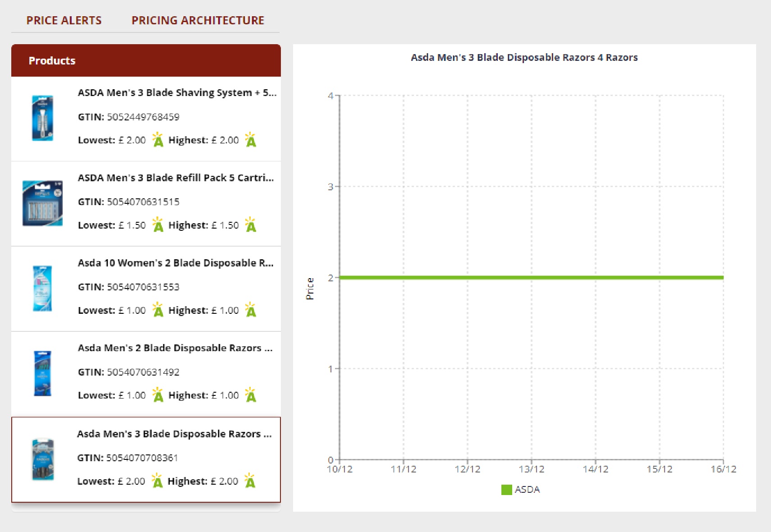Click the green ASDA price line
The image size is (771, 532).
point(532,278)
